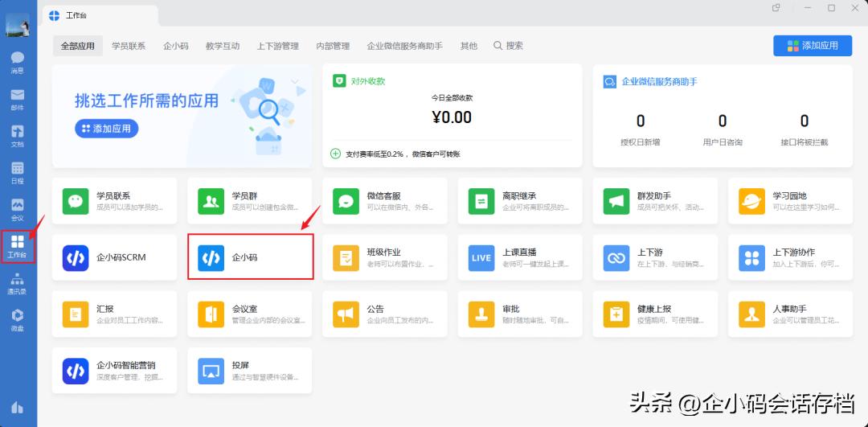Open the 企小码SCRM app icon

point(76,257)
